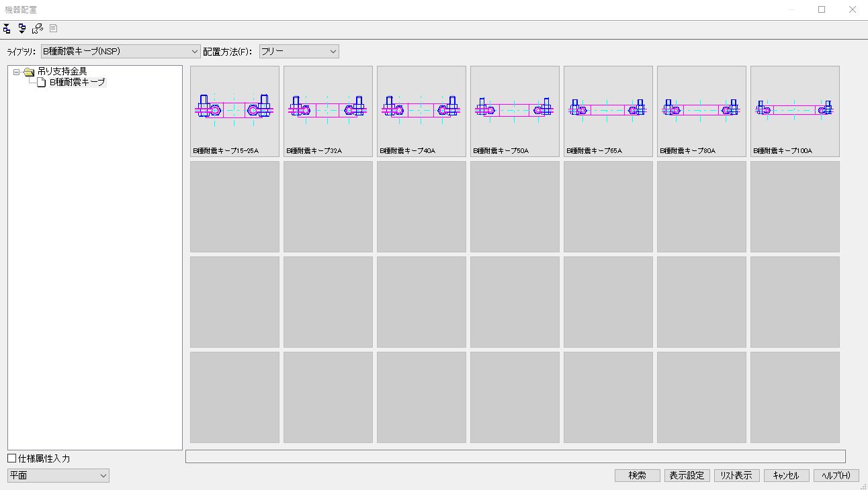Toggle the 仕様属性入力 checkbox
Screen dimensions: 868x490
[12, 458]
